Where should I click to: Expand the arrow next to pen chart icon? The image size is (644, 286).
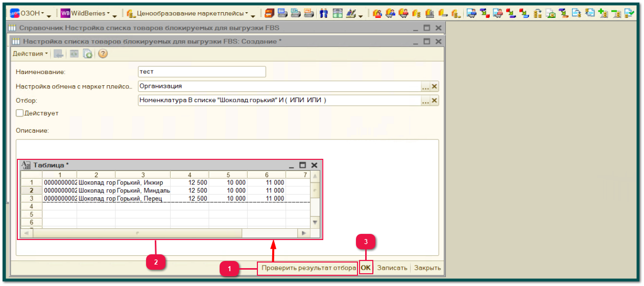pos(361,15)
